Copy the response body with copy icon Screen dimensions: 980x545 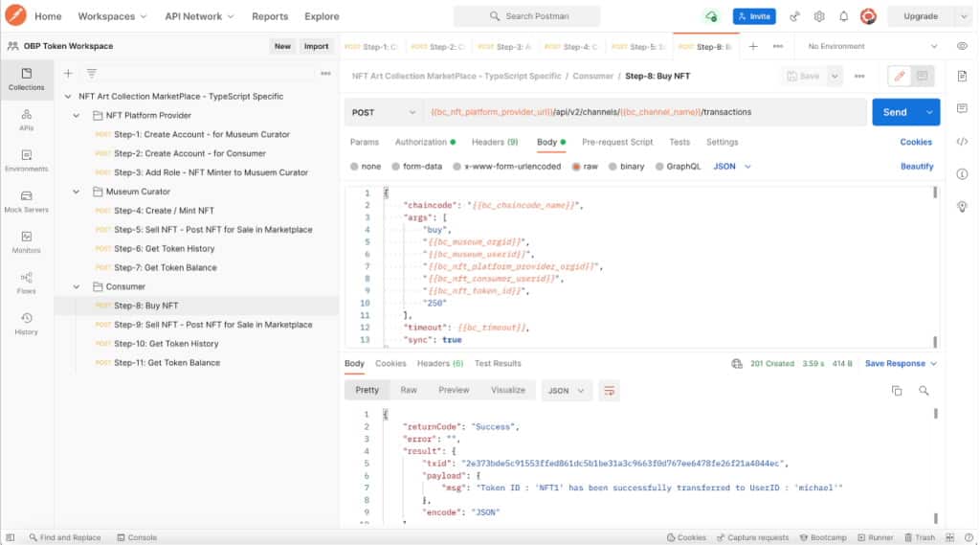coord(897,391)
